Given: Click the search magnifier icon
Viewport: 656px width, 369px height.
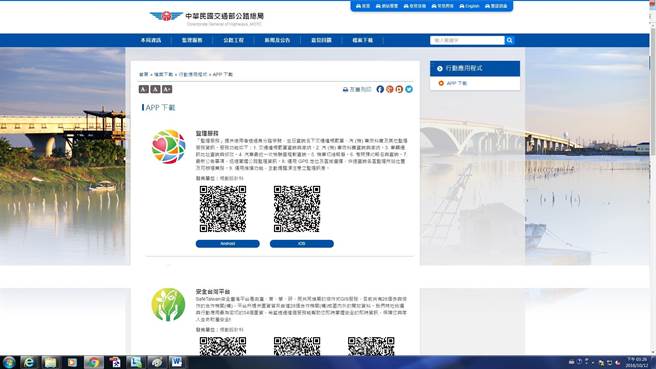Looking at the screenshot, I should coord(509,40).
